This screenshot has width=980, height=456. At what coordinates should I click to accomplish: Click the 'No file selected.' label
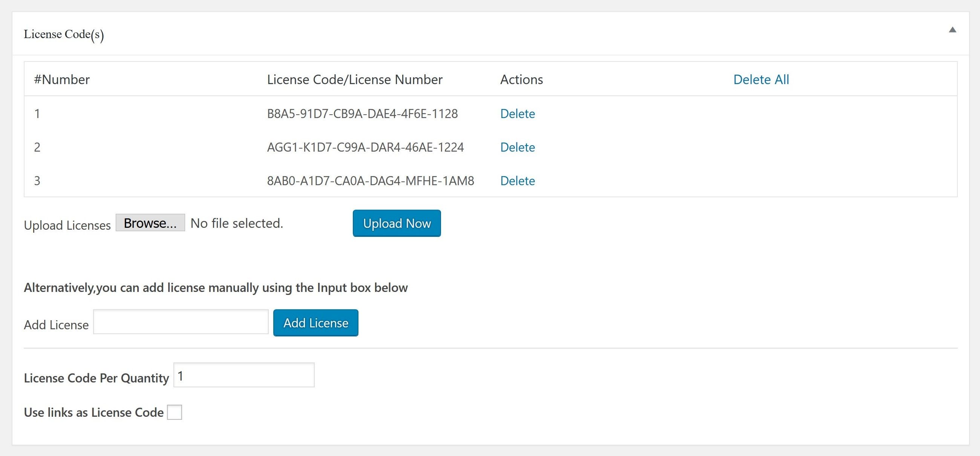click(237, 223)
